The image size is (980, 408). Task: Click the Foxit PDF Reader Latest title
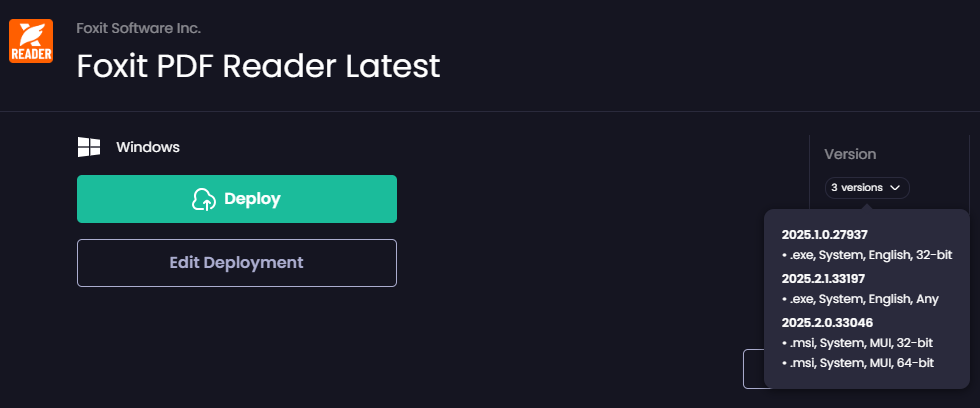258,66
